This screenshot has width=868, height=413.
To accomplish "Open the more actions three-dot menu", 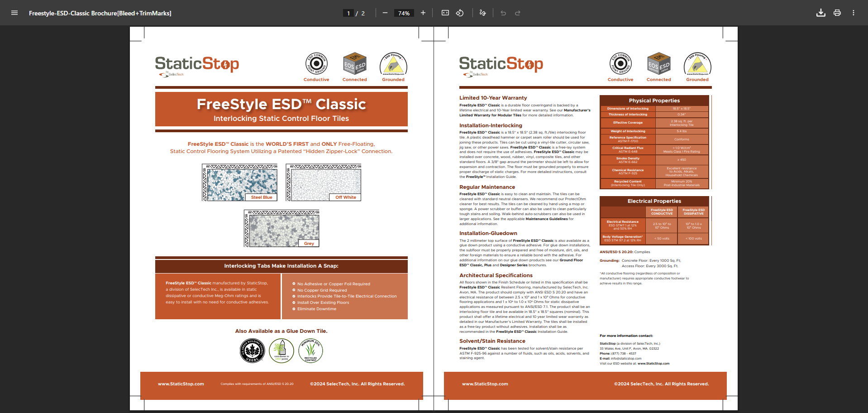I will click(854, 13).
